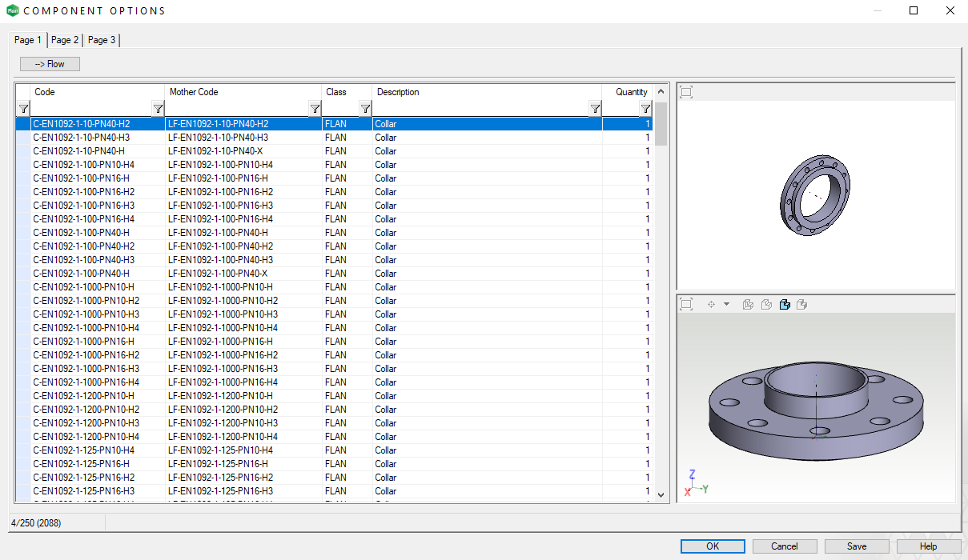
Task: Select the blue shaded display mode icon
Action: (785, 304)
